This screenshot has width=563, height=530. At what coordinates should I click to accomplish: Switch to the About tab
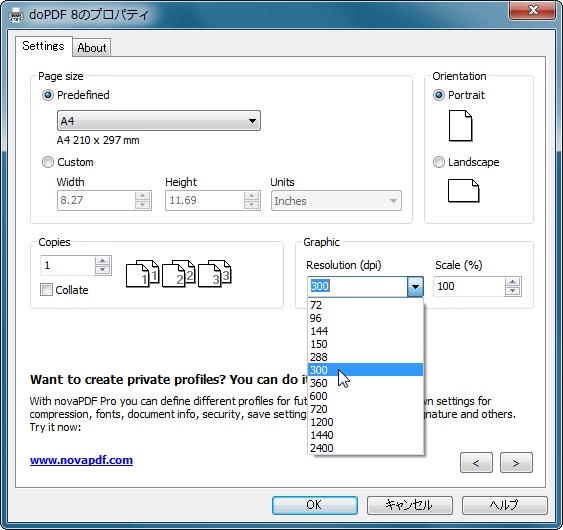coord(92,48)
